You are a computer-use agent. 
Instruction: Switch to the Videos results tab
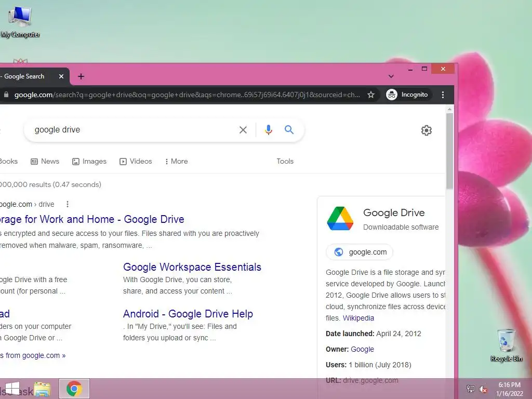click(136, 162)
